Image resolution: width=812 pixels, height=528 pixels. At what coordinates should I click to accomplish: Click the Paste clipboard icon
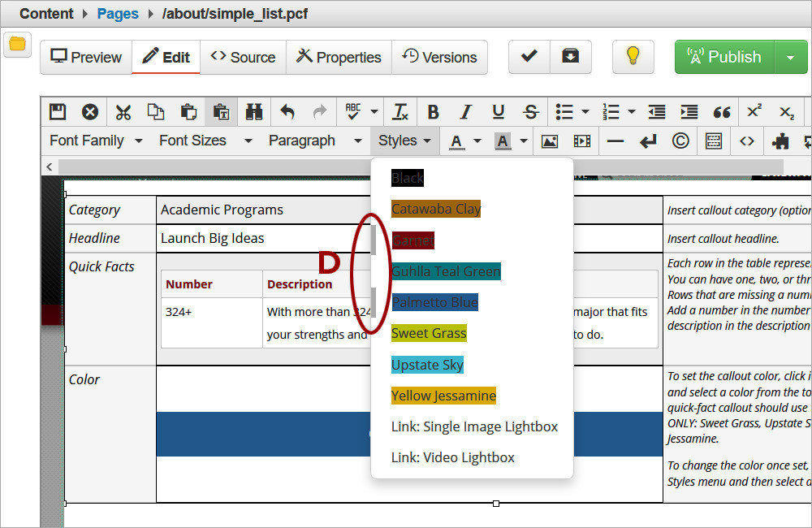pyautogui.click(x=188, y=112)
